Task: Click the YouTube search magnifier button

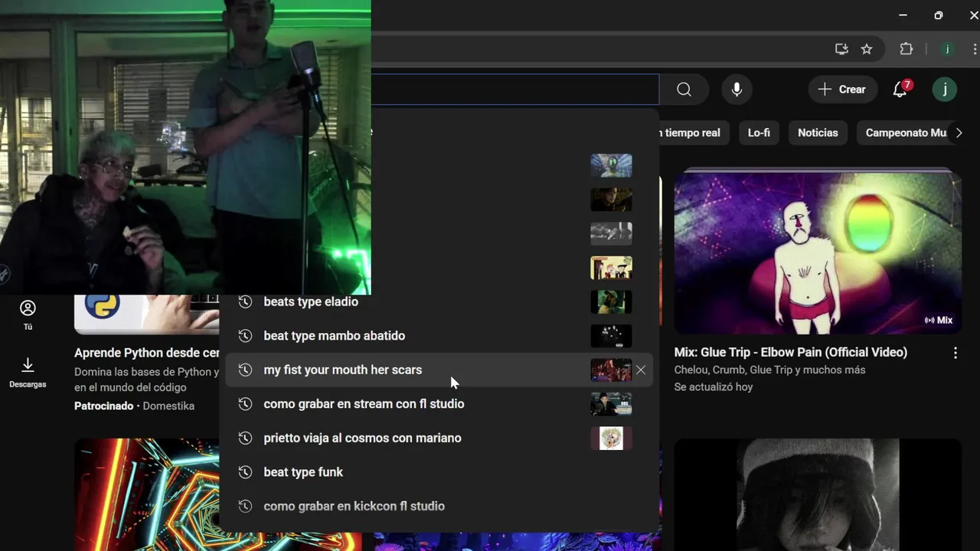Action: point(684,90)
